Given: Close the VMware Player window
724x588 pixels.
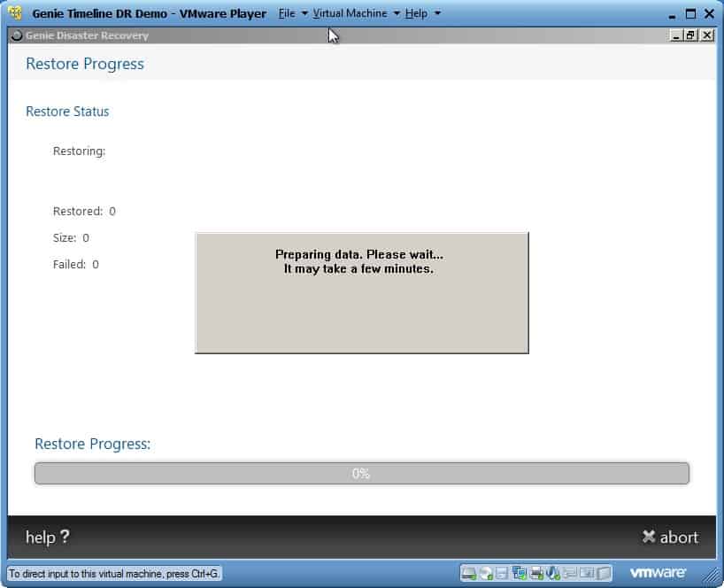Looking at the screenshot, I should tap(710, 14).
